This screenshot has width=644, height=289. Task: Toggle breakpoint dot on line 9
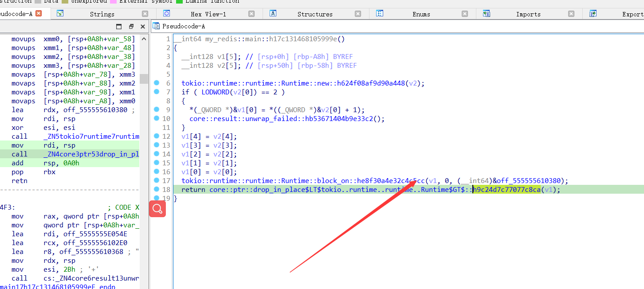157,109
